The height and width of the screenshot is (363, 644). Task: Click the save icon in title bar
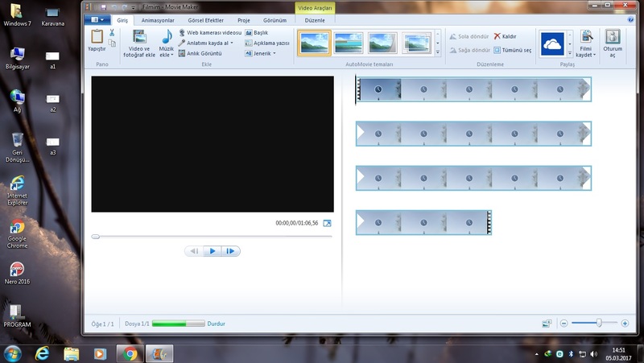(x=103, y=7)
